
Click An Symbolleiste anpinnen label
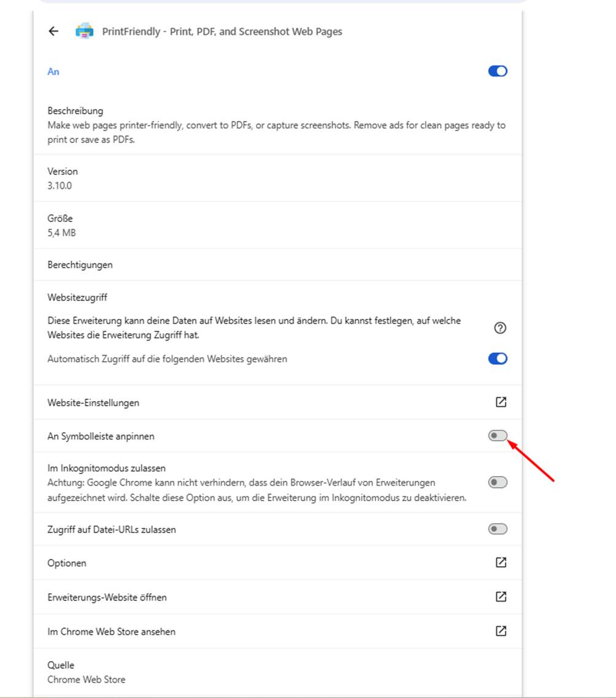[x=101, y=436]
